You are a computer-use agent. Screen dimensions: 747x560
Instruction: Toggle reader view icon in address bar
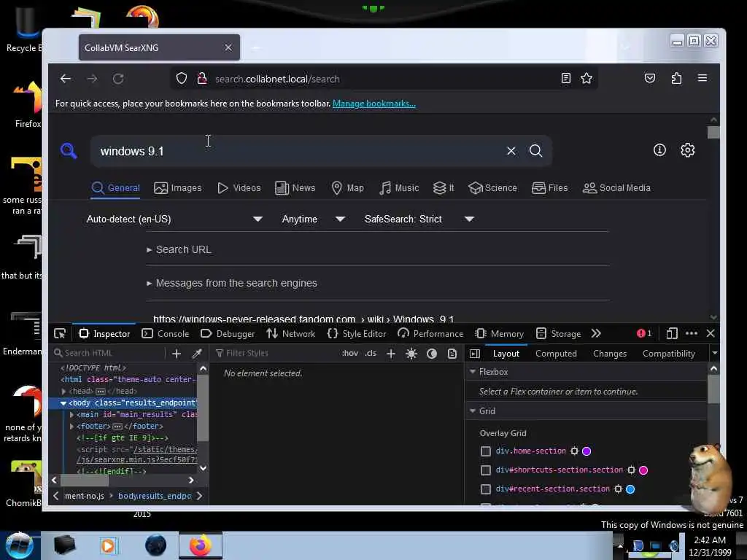(x=565, y=78)
